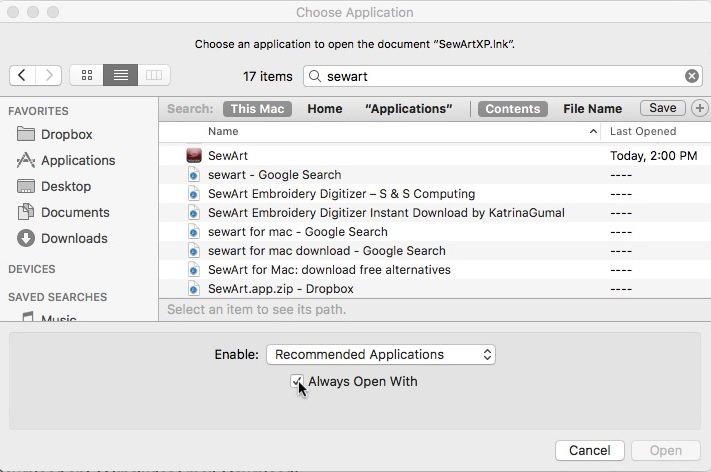Select the SewArt application icon
The image size is (711, 472).
click(194, 156)
